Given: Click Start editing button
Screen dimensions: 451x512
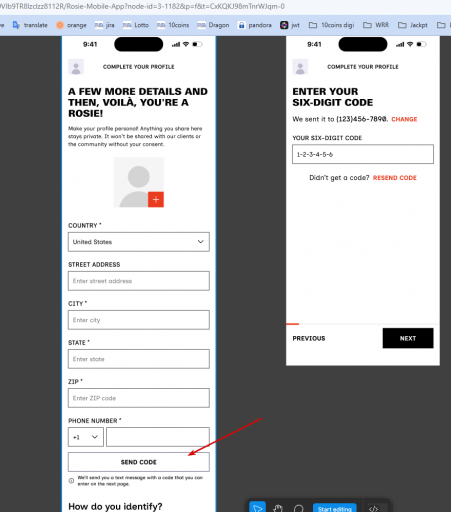Looking at the screenshot, I should 335,509.
